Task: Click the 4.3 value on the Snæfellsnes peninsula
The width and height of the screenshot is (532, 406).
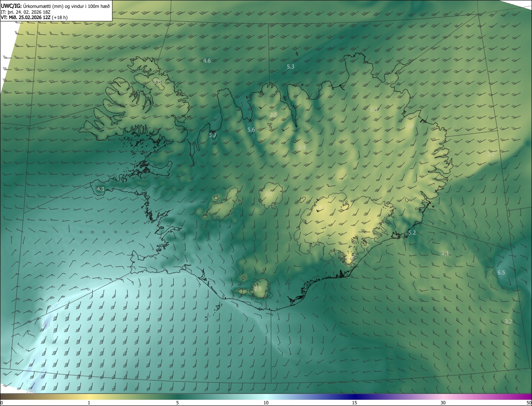Action: 100,189
